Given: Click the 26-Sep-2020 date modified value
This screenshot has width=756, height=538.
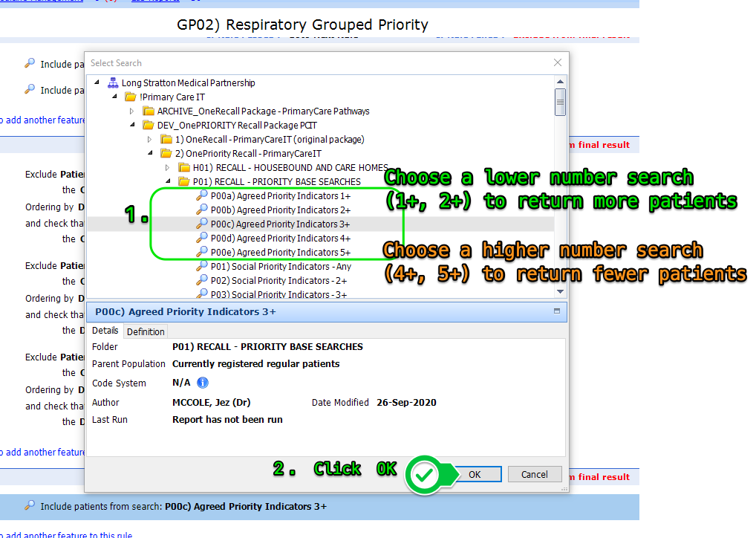Looking at the screenshot, I should click(x=406, y=403).
